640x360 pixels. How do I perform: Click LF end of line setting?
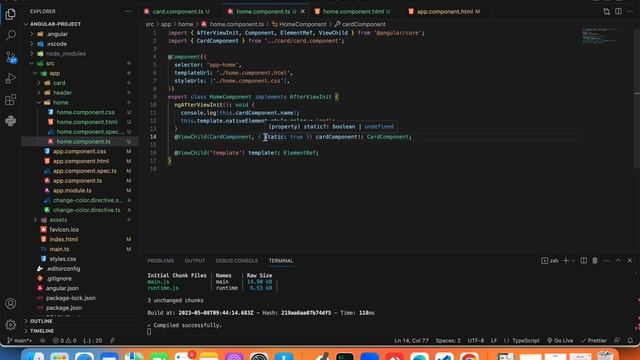[x=494, y=340]
